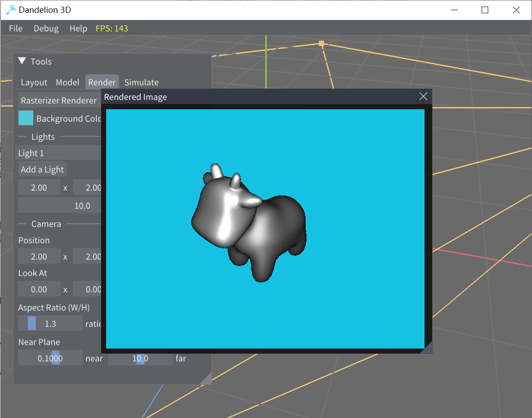Screen dimensions: 532x418
Task: Maximize the Dandelion 3D window
Action: tap(485, 10)
